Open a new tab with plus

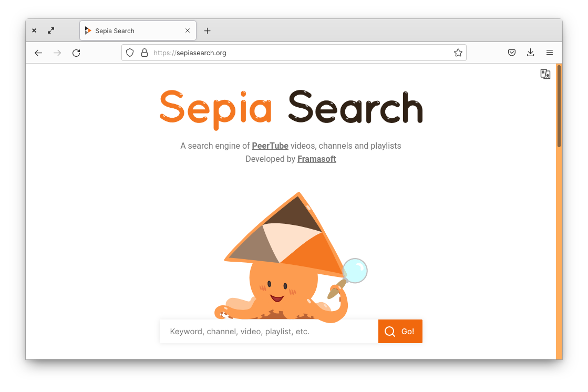[x=207, y=31]
